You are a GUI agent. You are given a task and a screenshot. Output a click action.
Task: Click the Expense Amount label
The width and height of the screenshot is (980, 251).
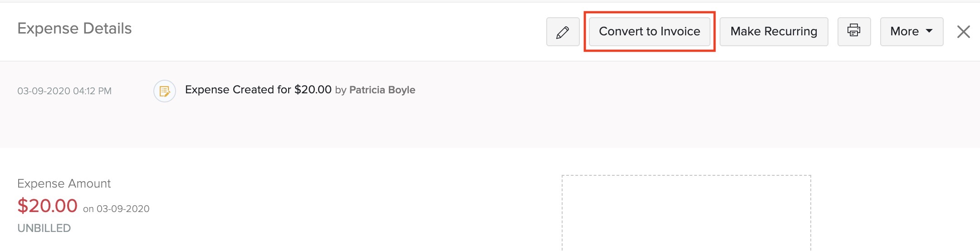pos(64,183)
